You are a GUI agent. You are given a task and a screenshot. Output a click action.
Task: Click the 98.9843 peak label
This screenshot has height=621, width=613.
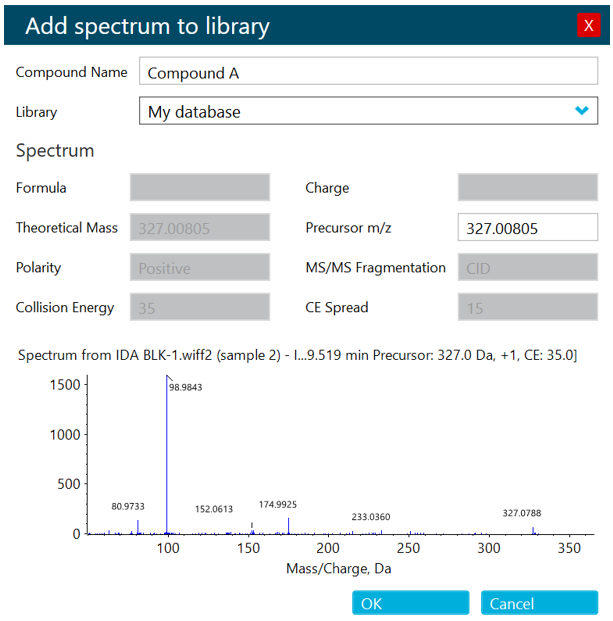click(186, 387)
